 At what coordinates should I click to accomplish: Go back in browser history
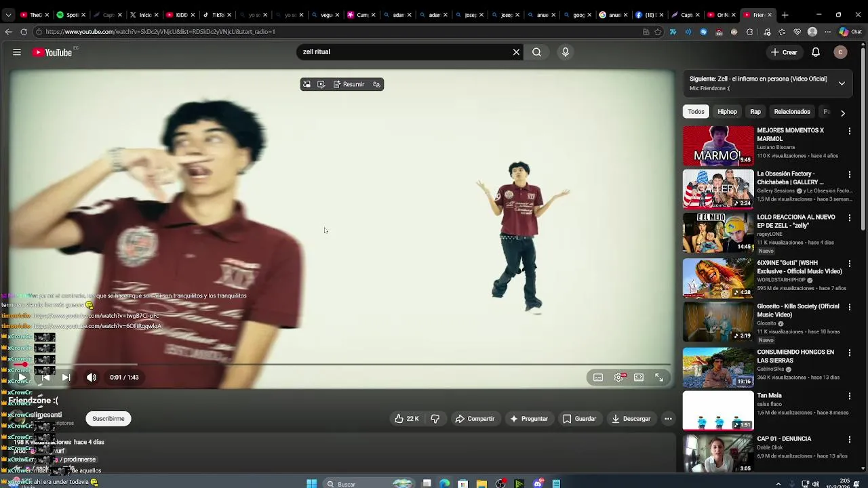coord(8,32)
